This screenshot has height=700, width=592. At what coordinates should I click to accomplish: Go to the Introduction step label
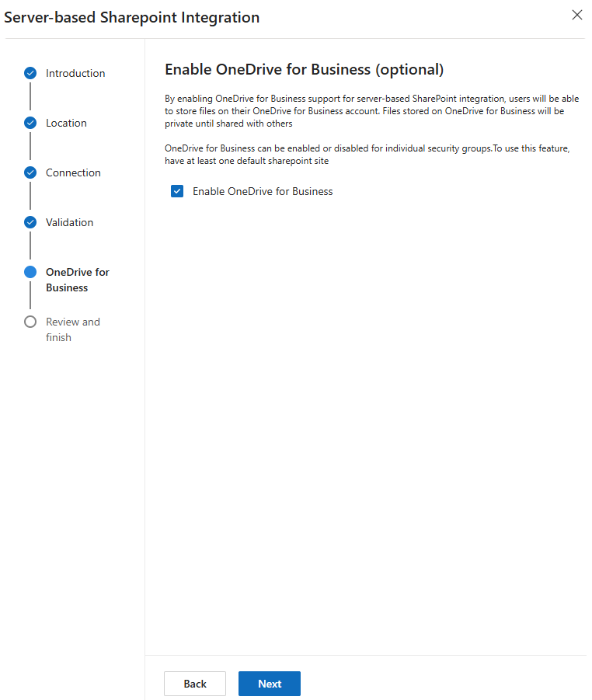[75, 73]
